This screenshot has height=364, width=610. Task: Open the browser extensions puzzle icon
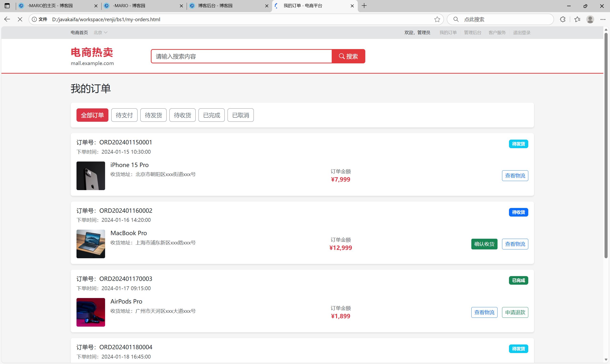pyautogui.click(x=562, y=19)
